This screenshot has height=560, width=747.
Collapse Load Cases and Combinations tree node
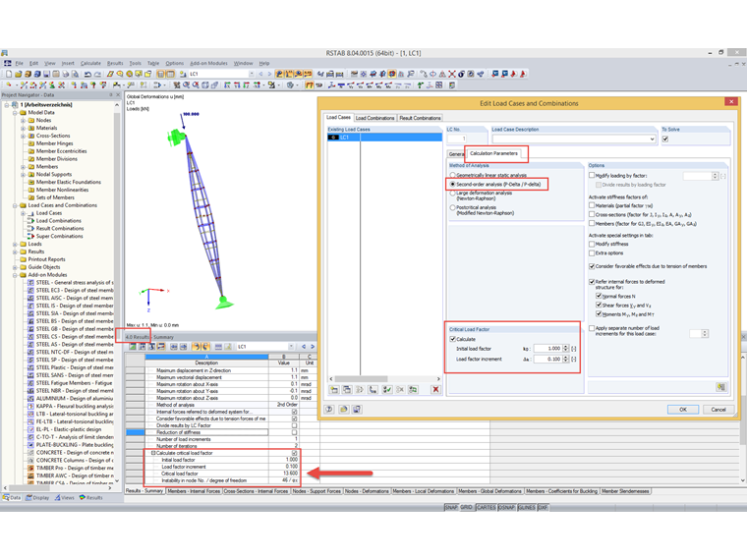(16, 205)
